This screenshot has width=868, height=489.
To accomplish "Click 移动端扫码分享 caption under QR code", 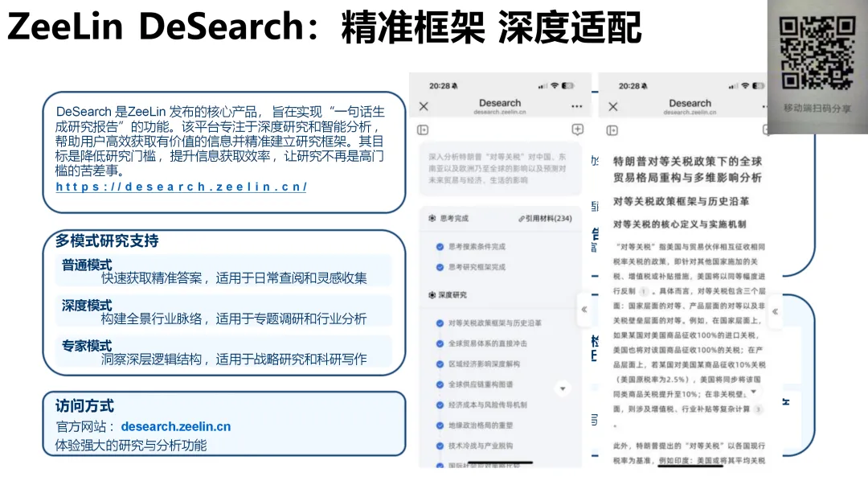I will click(x=817, y=109).
